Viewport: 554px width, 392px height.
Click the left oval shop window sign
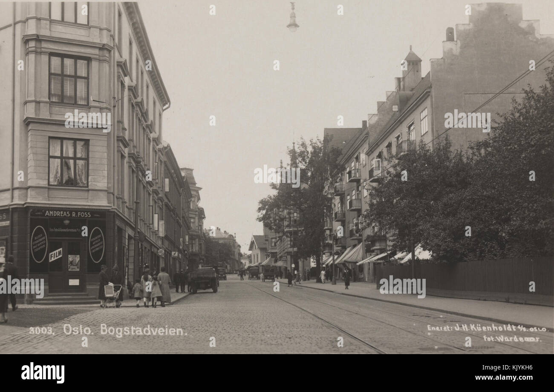[39, 244]
